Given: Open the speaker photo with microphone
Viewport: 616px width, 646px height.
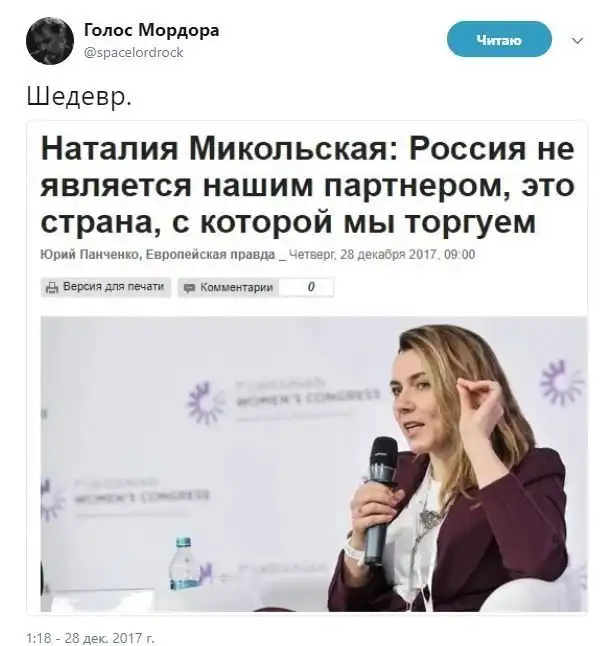Looking at the screenshot, I should click(314, 464).
